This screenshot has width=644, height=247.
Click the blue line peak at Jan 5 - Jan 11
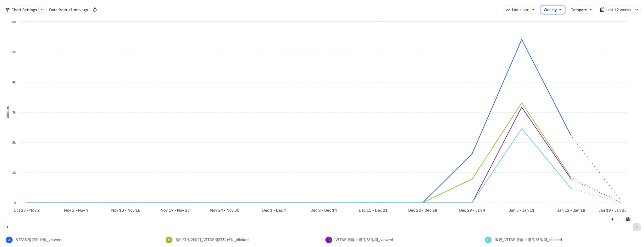522,40
